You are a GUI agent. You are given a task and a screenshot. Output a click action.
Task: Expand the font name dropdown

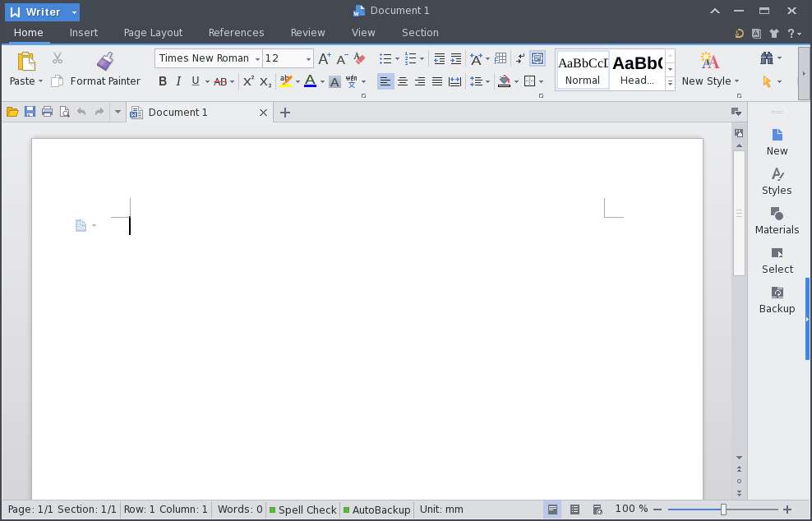[x=257, y=58]
